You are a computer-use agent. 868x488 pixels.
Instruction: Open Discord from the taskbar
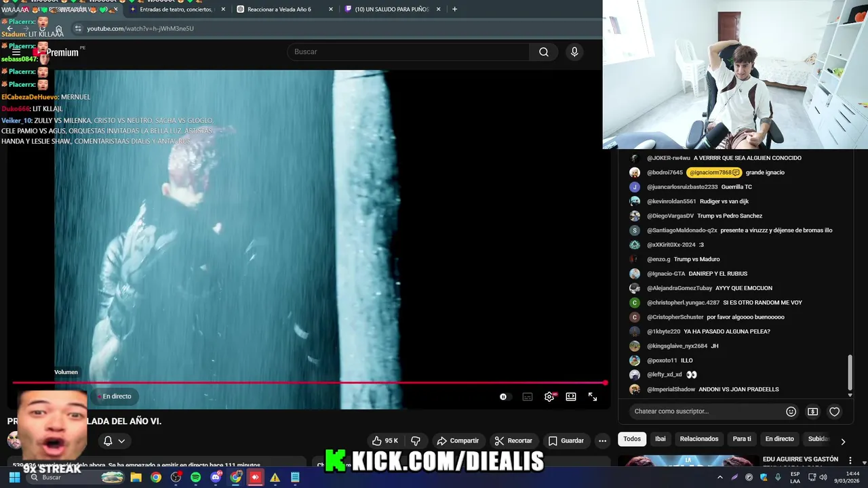point(216,477)
